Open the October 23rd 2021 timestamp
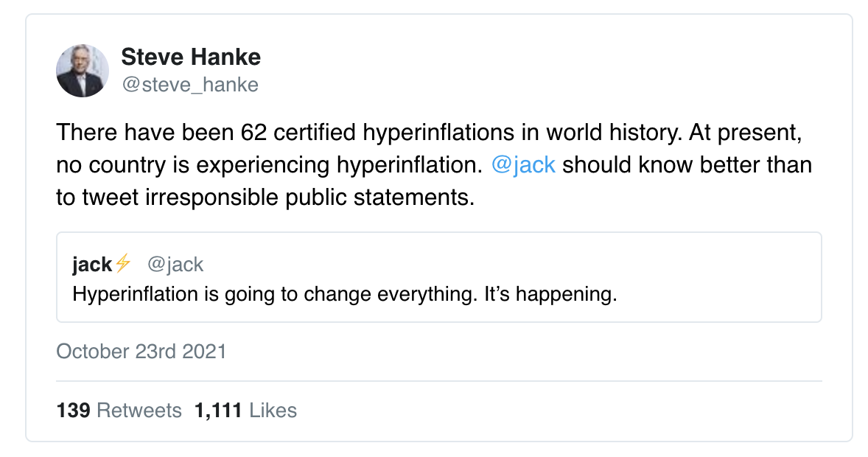 click(x=141, y=351)
